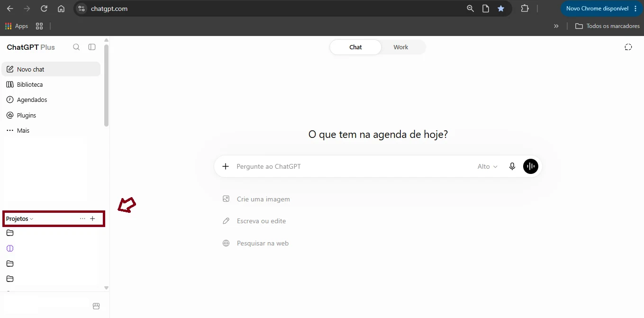644x318 pixels.
Task: Click sidebar scroll down arrow
Action: tap(106, 288)
